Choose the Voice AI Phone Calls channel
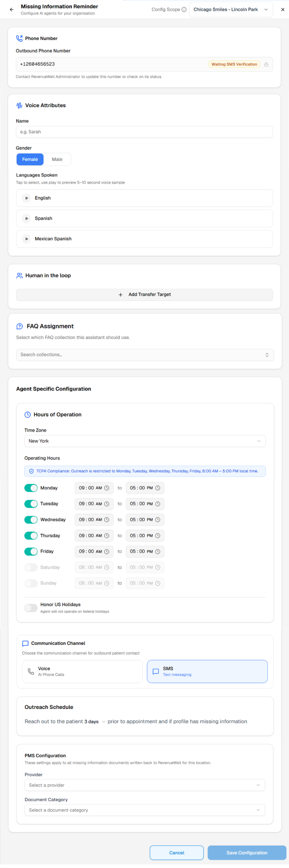The image size is (289, 868). (82, 672)
